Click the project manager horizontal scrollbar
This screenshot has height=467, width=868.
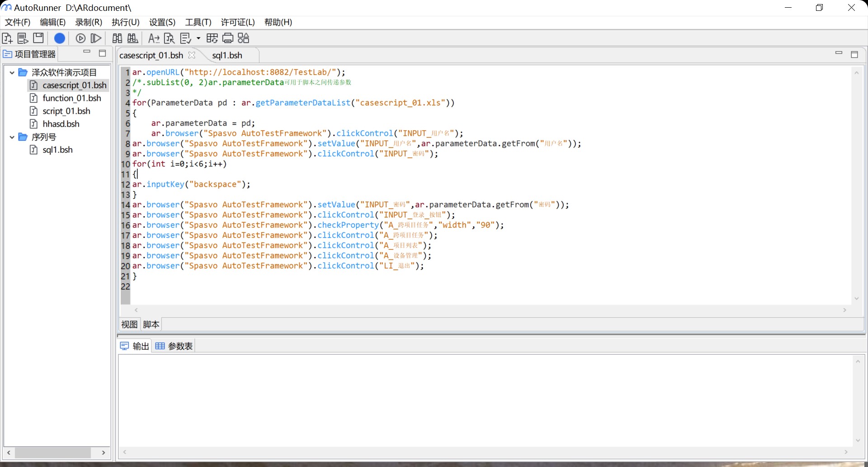coord(53,453)
